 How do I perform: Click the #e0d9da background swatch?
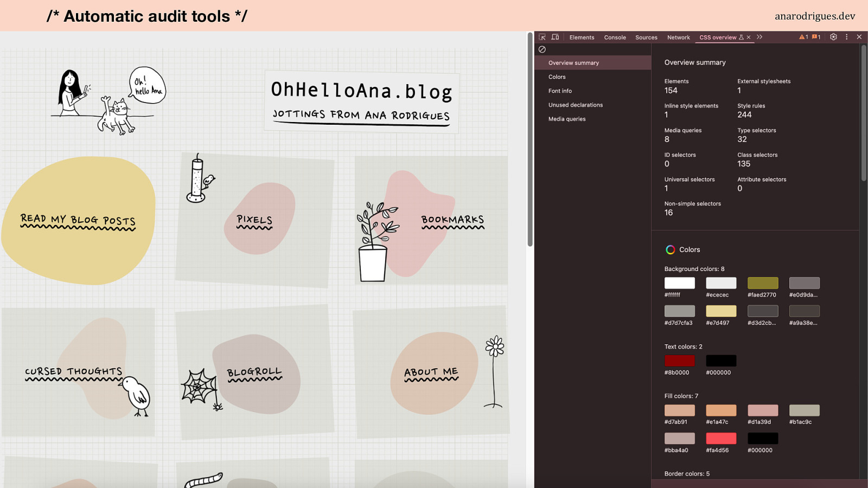pos(804,283)
